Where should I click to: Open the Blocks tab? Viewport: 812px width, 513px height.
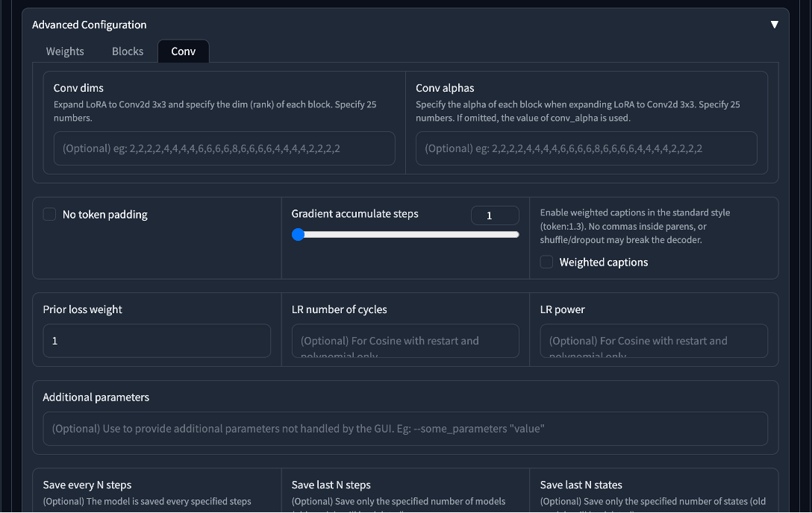click(x=128, y=51)
